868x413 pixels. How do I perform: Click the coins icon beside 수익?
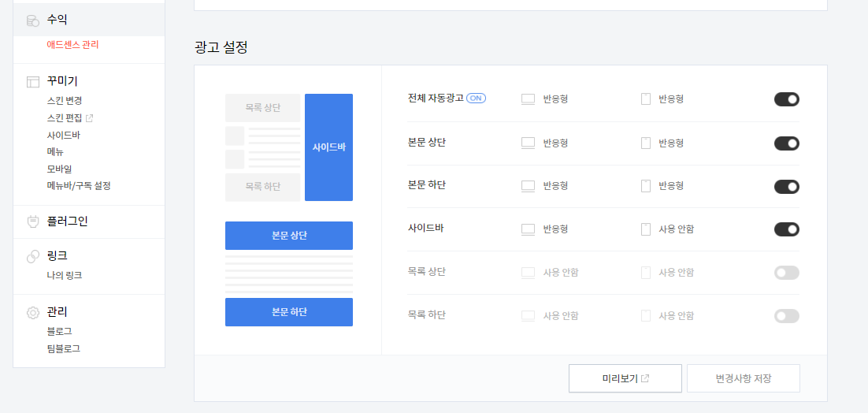[32, 21]
